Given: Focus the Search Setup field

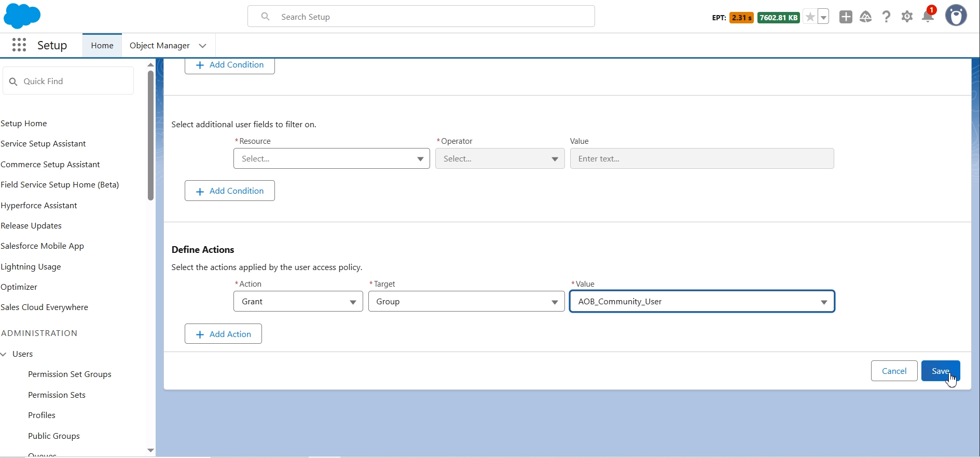Looking at the screenshot, I should pos(421,17).
